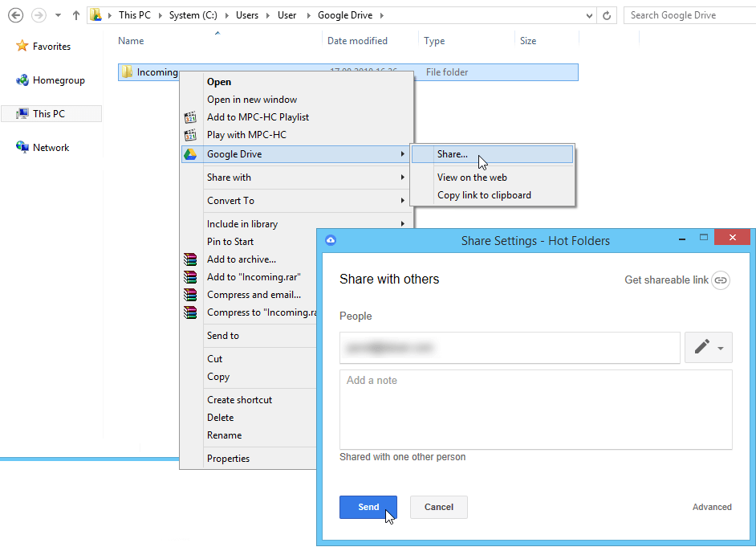The width and height of the screenshot is (756, 547).
Task: Click the This PC computer icon
Action: (22, 114)
